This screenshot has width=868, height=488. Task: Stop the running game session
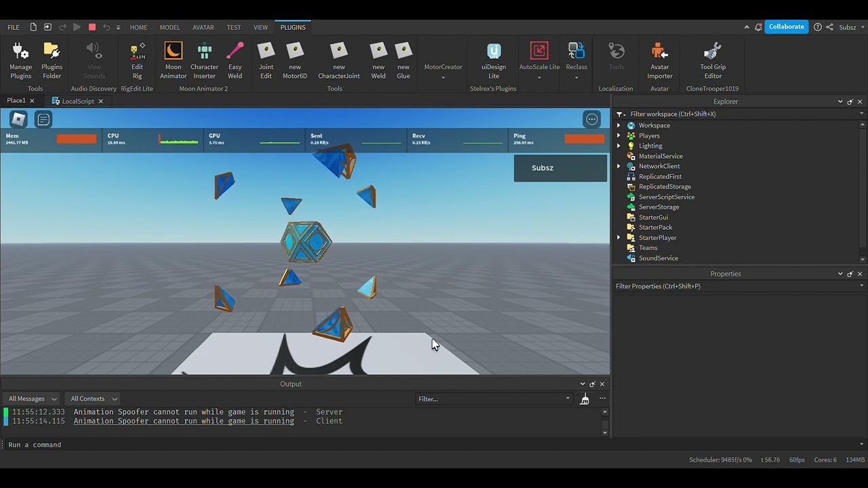click(92, 27)
